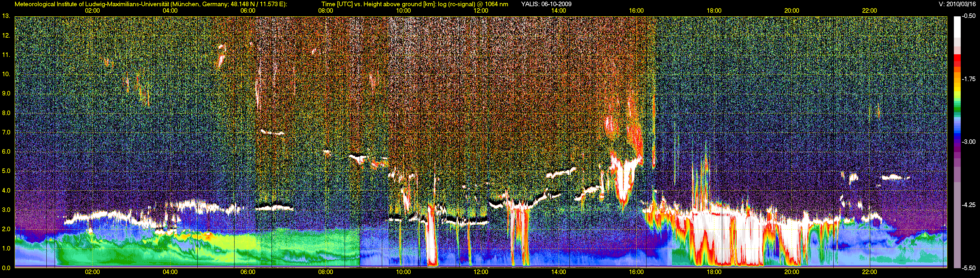
Task: Click the '18:00' label on the top time axis
Action: point(714,11)
